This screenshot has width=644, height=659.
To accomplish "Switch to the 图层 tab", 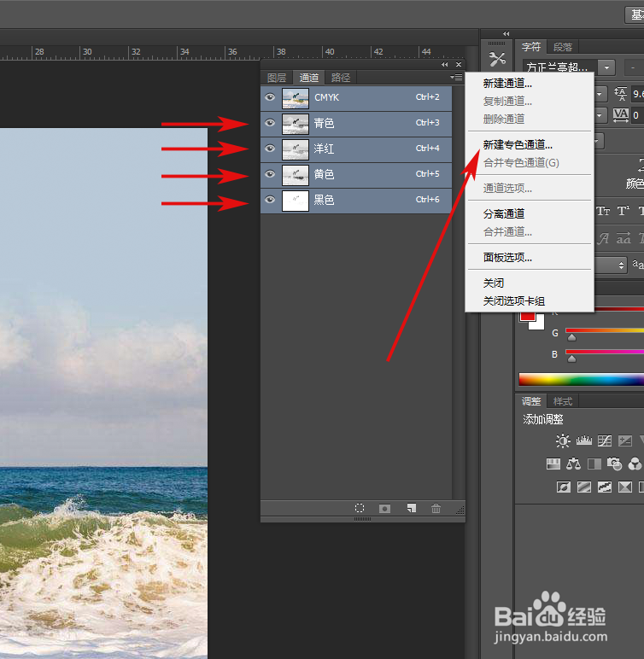I will (x=277, y=78).
